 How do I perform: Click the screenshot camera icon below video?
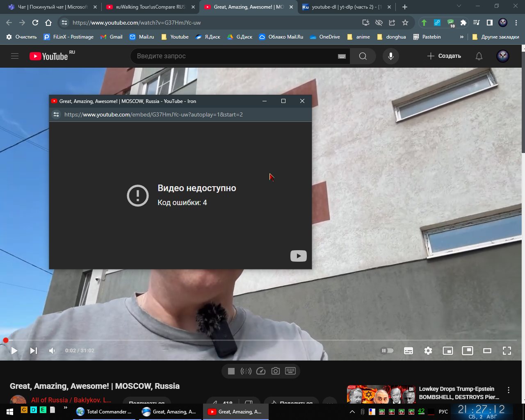tap(276, 371)
